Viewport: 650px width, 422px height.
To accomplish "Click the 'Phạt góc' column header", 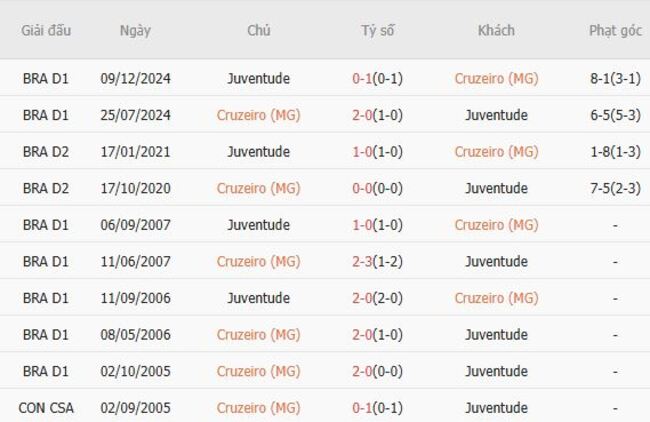I will 615,30.
